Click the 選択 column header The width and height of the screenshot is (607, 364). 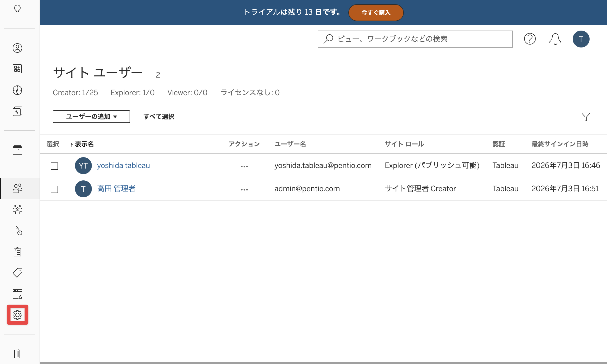click(x=53, y=144)
